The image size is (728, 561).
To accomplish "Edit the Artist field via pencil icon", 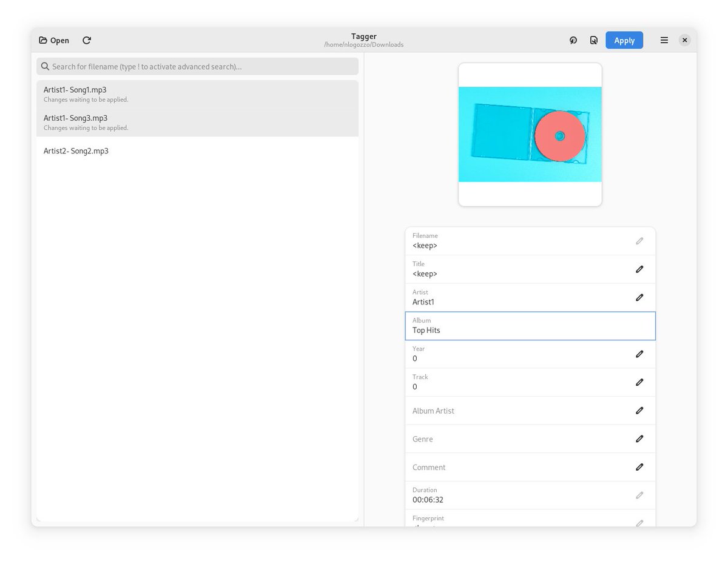I will pyautogui.click(x=639, y=298).
